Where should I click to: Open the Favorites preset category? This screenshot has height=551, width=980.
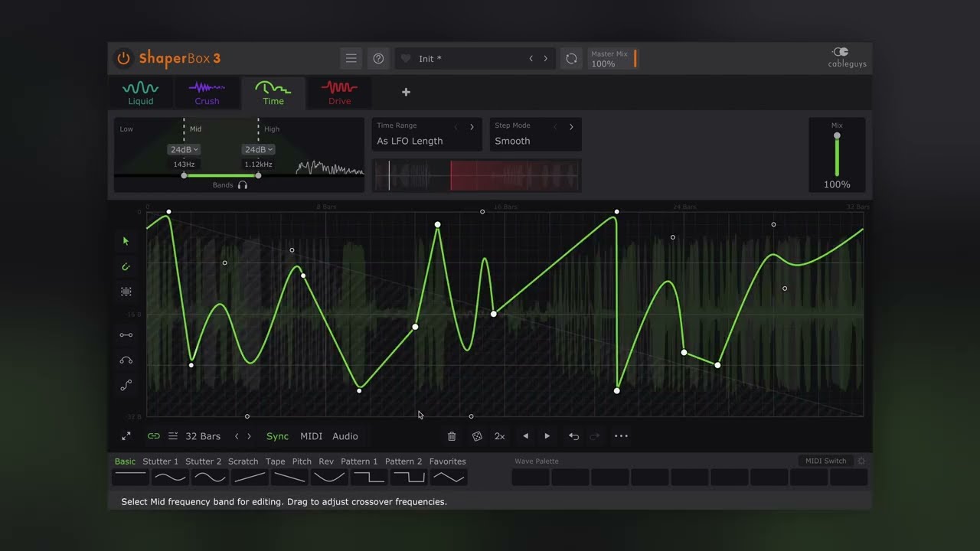coord(447,461)
